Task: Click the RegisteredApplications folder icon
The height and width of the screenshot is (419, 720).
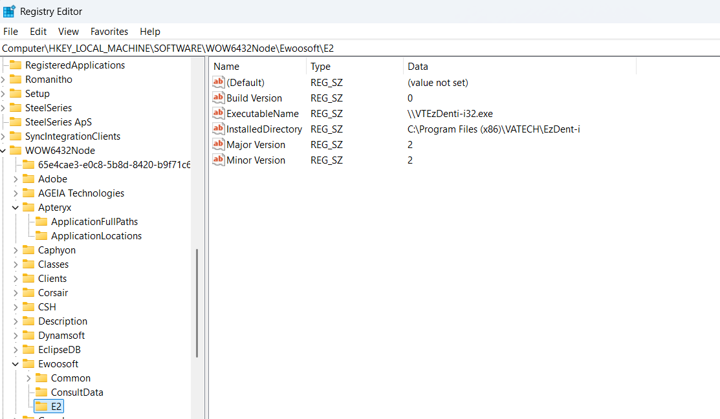Action: (x=16, y=65)
